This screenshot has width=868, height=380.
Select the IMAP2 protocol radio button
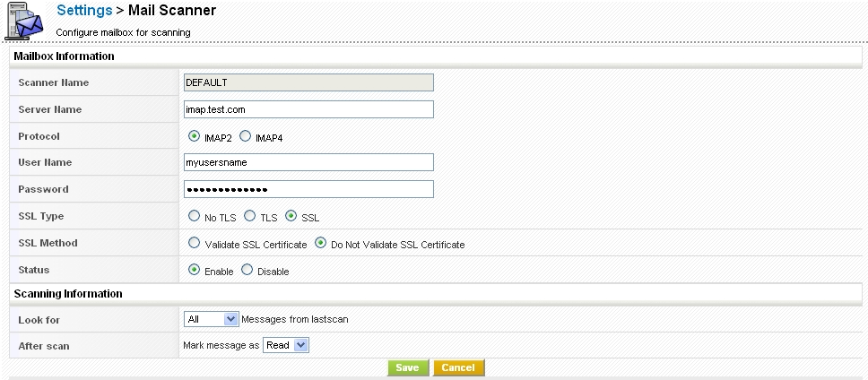194,136
